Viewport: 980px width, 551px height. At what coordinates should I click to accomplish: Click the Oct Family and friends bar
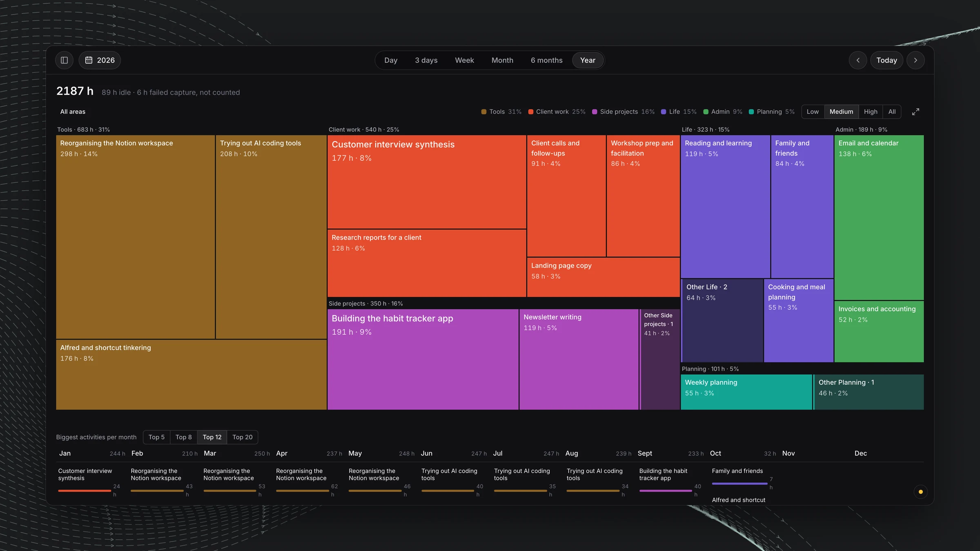point(739,484)
